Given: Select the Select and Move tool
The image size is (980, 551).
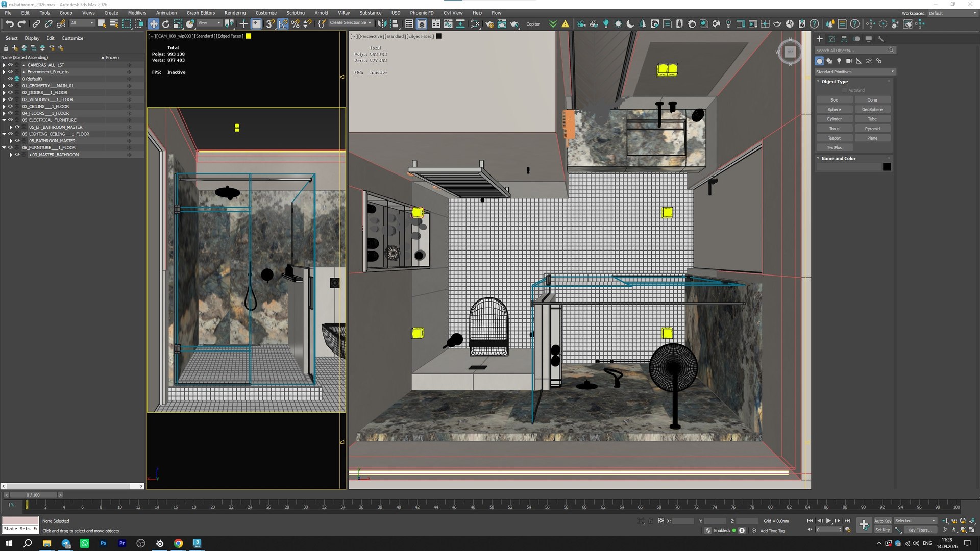Looking at the screenshot, I should pyautogui.click(x=153, y=24).
